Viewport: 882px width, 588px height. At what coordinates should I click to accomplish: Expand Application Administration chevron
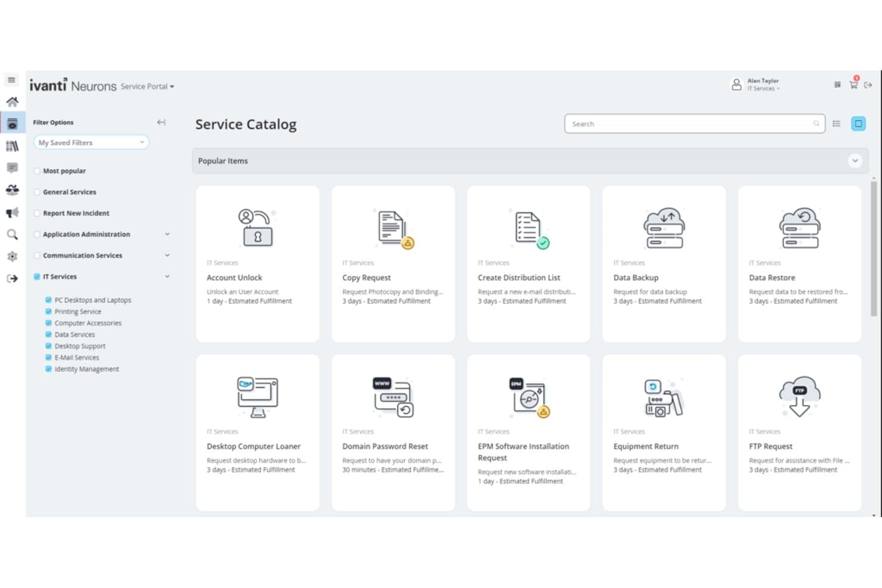tap(167, 234)
